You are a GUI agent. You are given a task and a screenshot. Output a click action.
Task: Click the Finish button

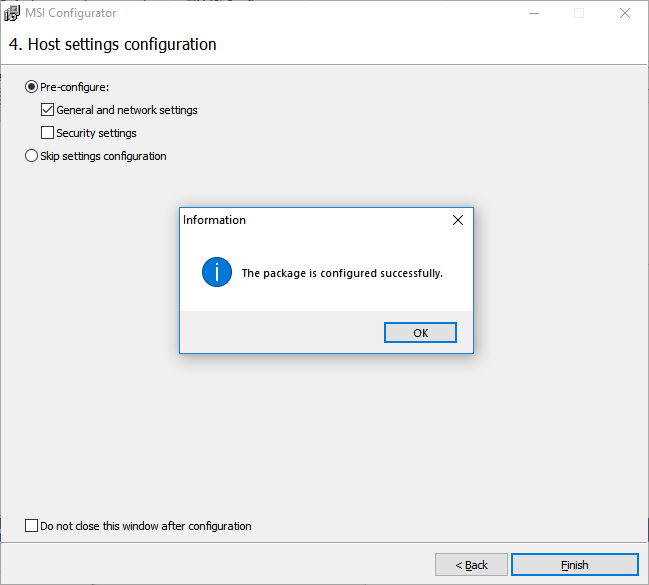[x=574, y=565]
